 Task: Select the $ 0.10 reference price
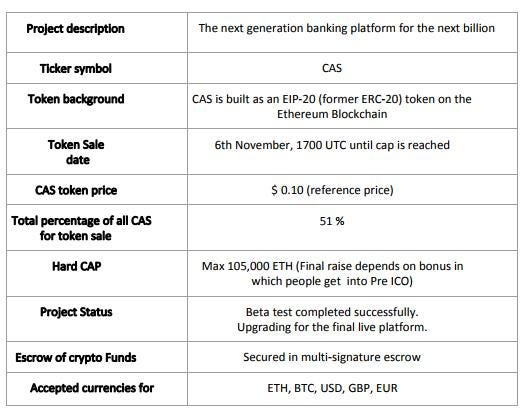tap(332, 190)
